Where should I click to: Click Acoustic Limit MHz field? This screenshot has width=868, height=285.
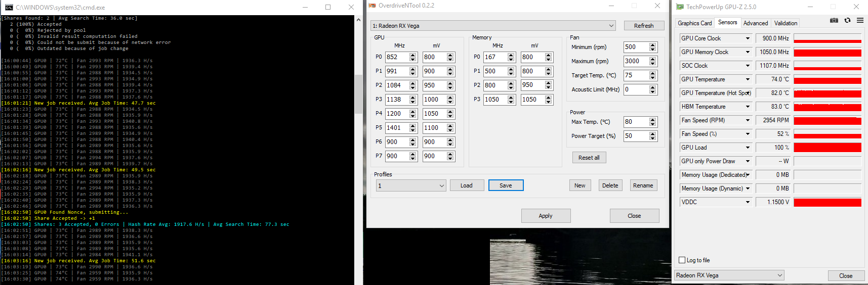pyautogui.click(x=636, y=89)
